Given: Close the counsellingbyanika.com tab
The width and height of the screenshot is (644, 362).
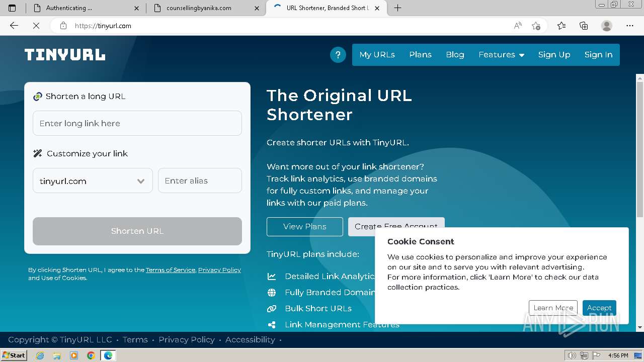Looking at the screenshot, I should click(x=257, y=8).
